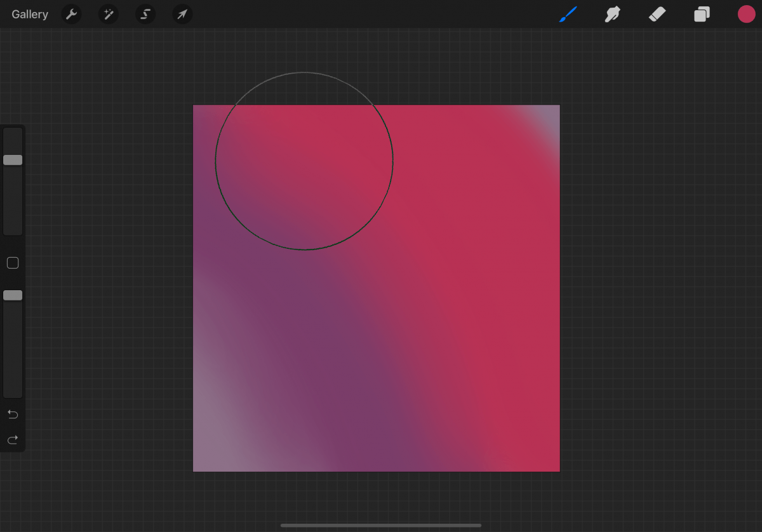Image resolution: width=762 pixels, height=532 pixels.
Task: Tap the redo arrow
Action: [13, 439]
